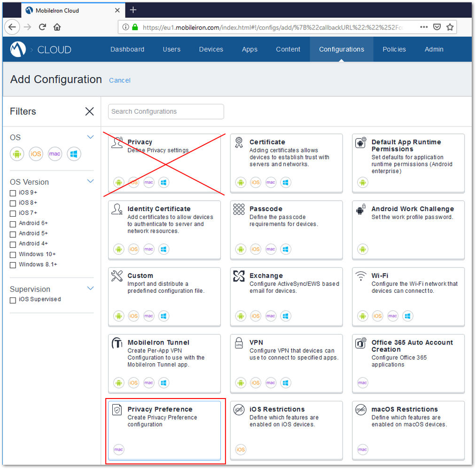The height and width of the screenshot is (469, 476).
Task: Click the VPN padlock icon
Action: pyautogui.click(x=239, y=343)
